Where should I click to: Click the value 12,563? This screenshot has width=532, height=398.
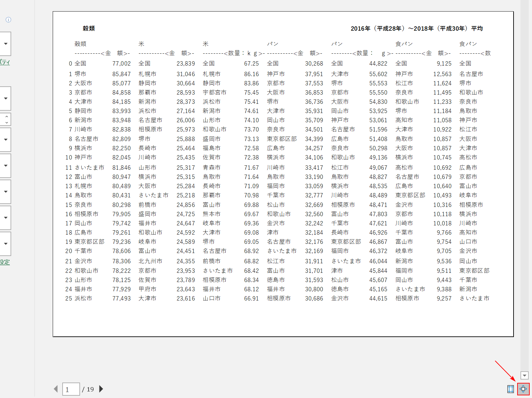pyautogui.click(x=442, y=74)
